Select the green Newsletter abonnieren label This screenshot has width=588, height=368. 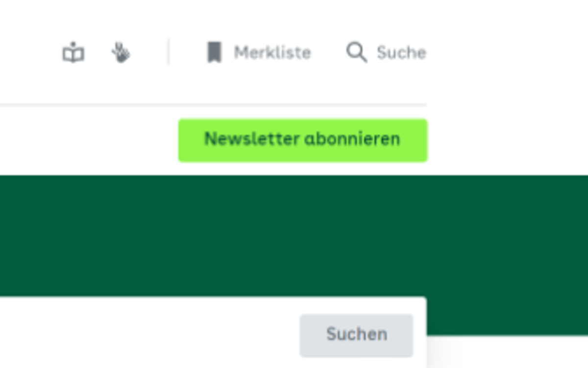[x=302, y=139]
